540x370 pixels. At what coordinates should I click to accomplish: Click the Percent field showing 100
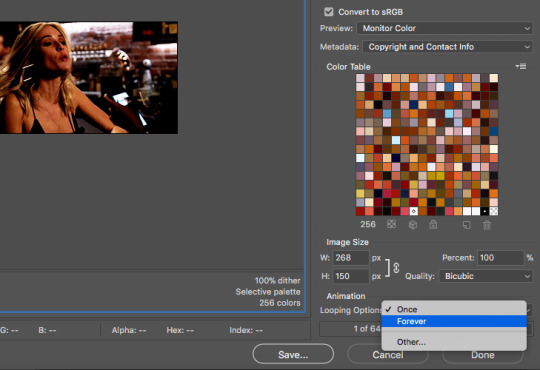pyautogui.click(x=500, y=258)
